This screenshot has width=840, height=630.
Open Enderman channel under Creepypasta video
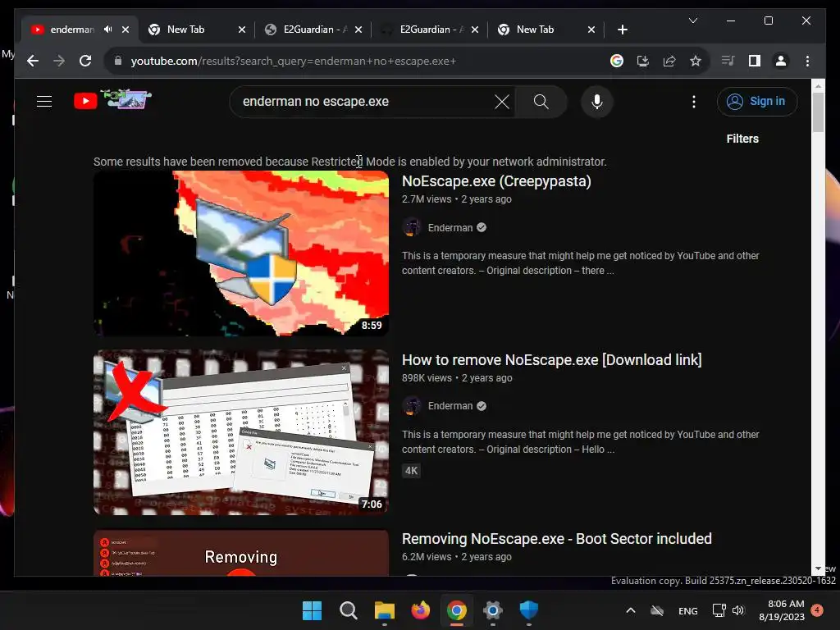point(450,228)
